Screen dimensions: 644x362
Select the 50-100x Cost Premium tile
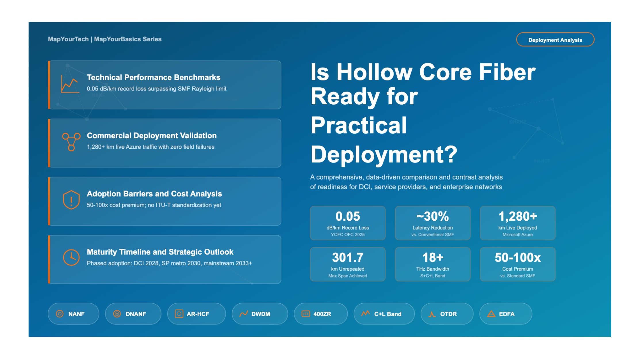(517, 264)
